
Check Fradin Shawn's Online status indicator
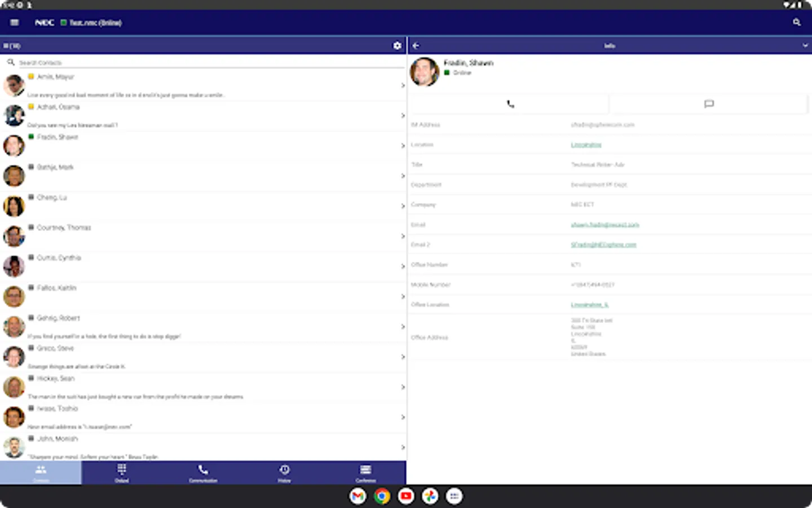[x=447, y=72]
